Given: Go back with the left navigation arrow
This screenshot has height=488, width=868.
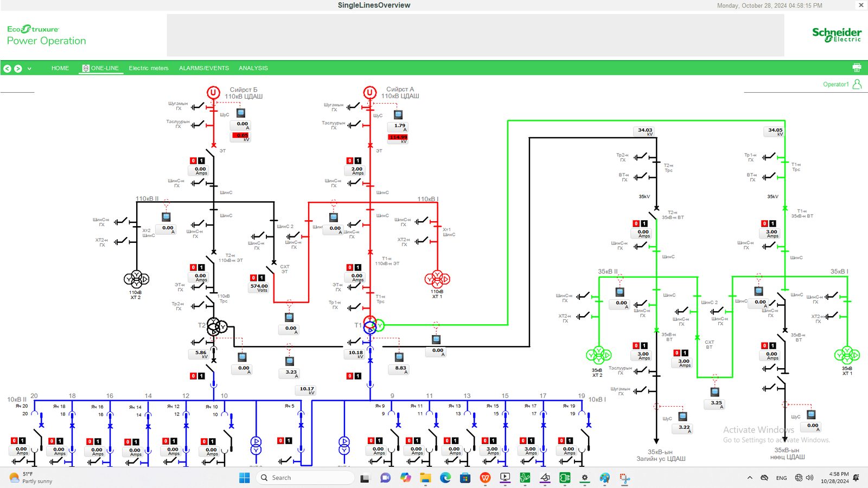Looking at the screenshot, I should 7,69.
